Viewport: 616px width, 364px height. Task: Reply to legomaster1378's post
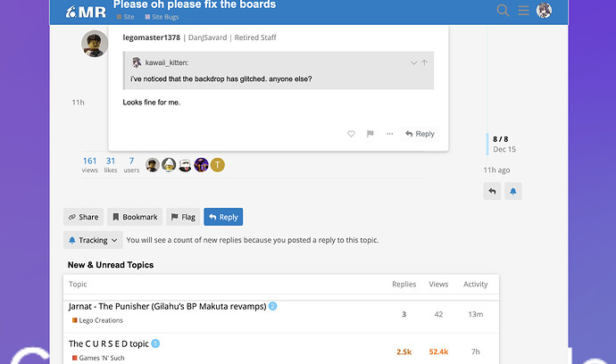click(420, 134)
